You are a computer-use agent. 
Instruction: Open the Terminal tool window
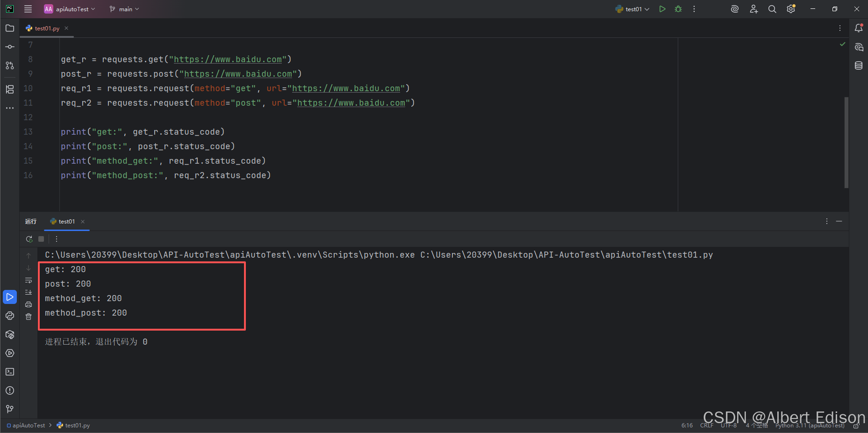tap(10, 372)
